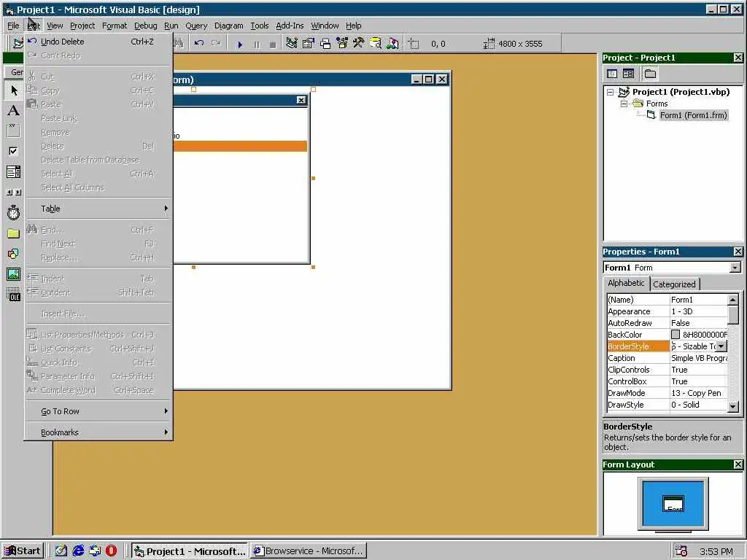This screenshot has height=560, width=747.
Task: Open the Format menu
Action: point(115,26)
